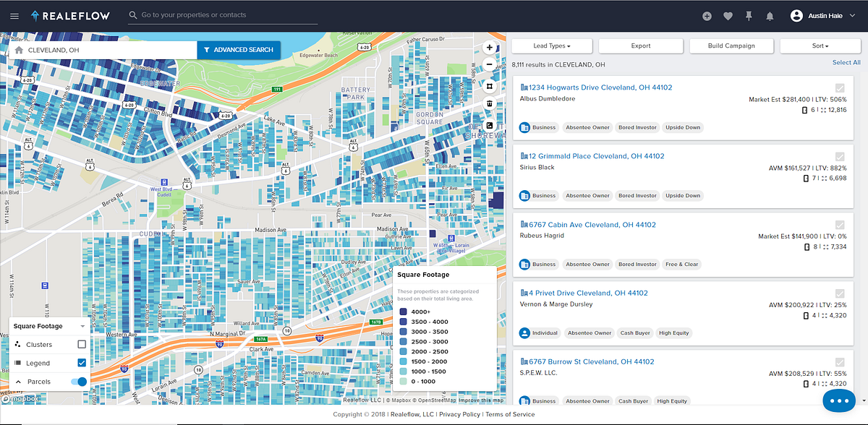Click the Select All link
Viewport: 868px width, 425px height.
coord(846,62)
